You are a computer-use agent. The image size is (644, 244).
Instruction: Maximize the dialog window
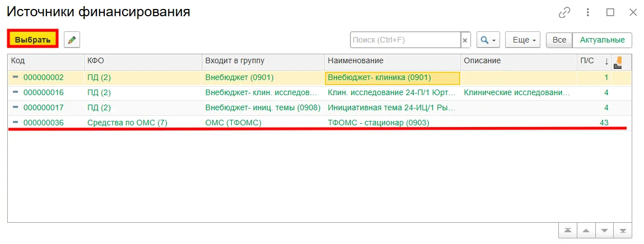pyautogui.click(x=610, y=12)
